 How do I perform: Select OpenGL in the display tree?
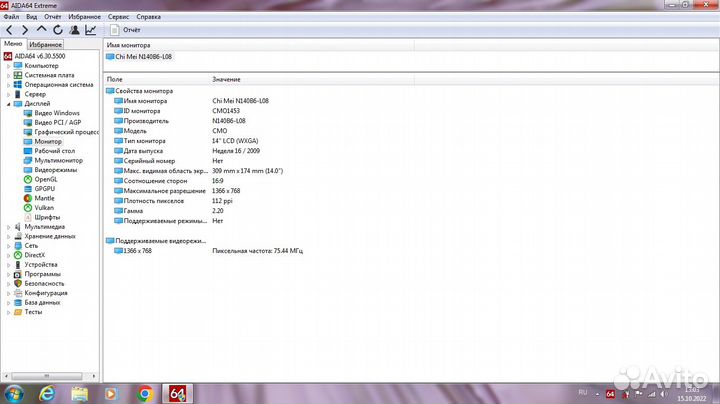[46, 179]
